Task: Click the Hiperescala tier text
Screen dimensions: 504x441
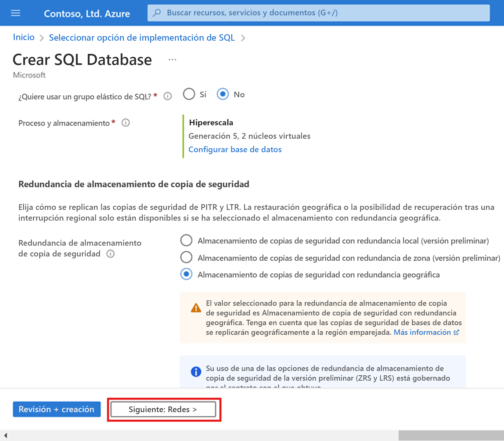Action: [211, 123]
